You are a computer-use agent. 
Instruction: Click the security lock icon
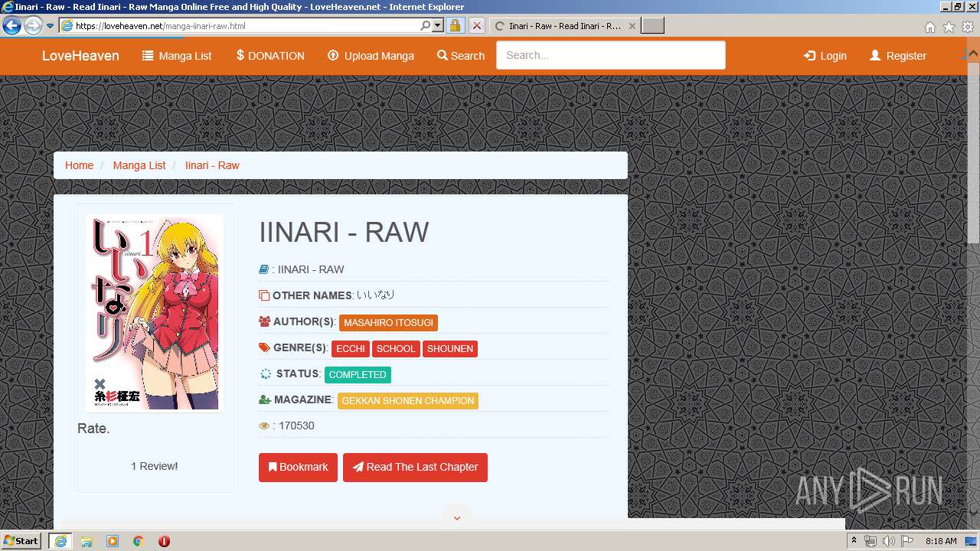[455, 25]
